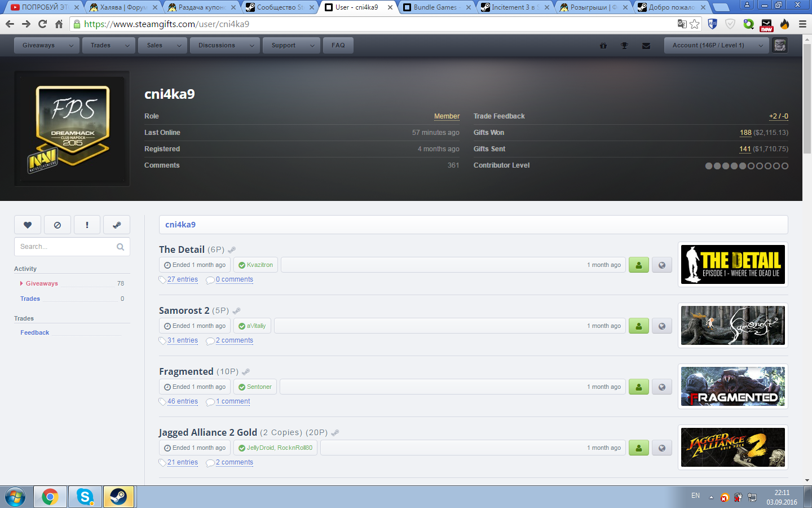Click the grey checkmark shield extension icon

730,24
